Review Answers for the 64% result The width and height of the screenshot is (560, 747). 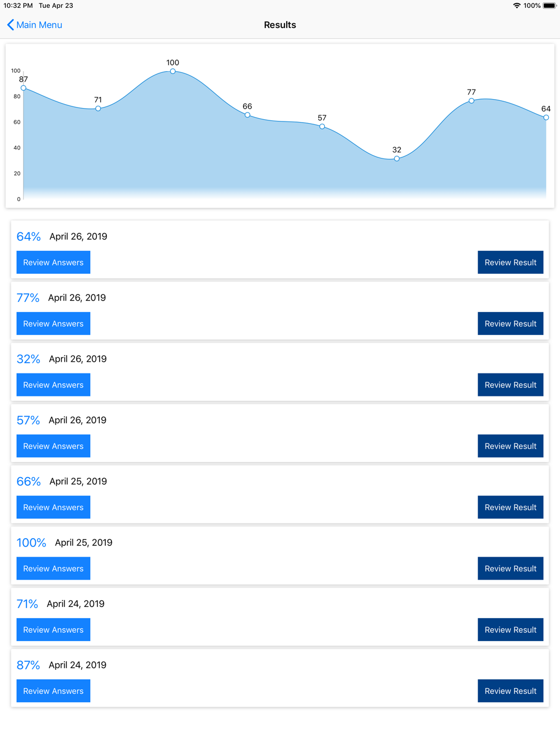point(53,263)
